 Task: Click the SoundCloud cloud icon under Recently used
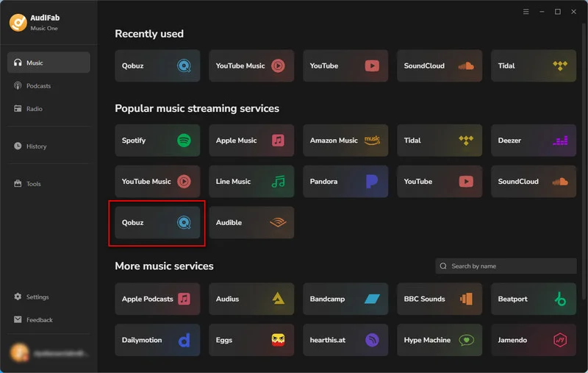466,66
